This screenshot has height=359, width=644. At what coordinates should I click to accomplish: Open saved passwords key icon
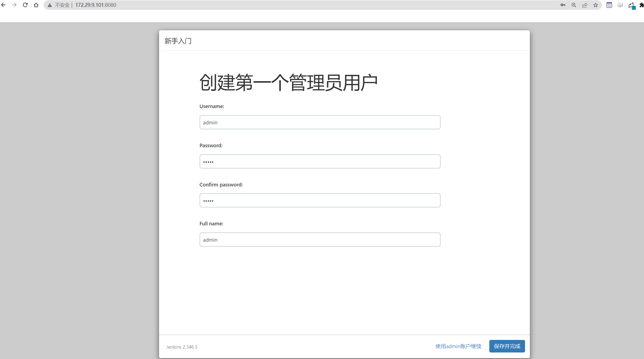(x=563, y=5)
